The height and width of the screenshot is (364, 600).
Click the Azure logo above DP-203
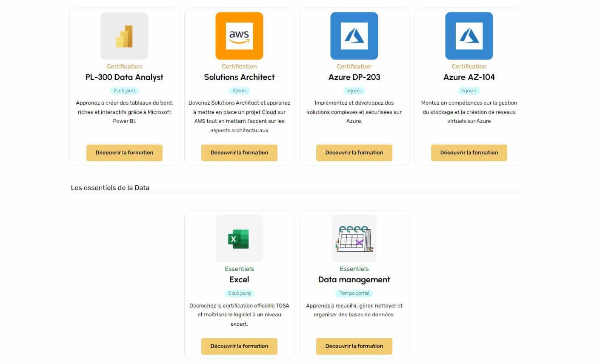354,36
